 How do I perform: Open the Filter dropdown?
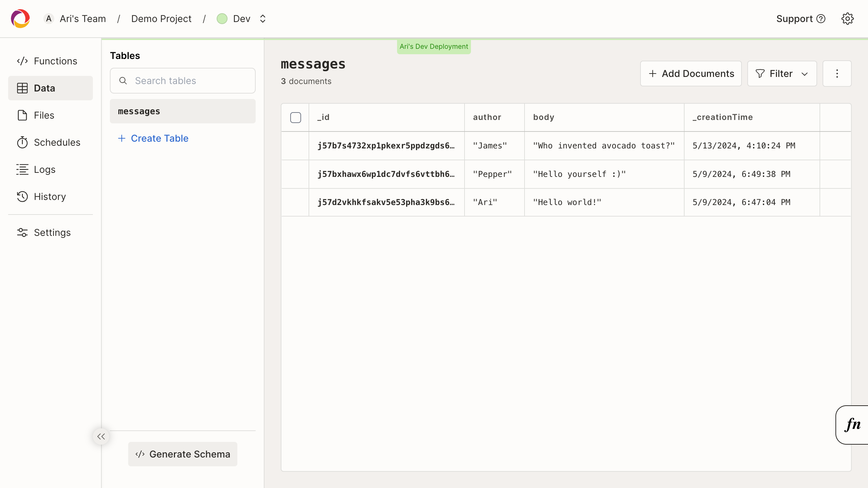(x=782, y=74)
